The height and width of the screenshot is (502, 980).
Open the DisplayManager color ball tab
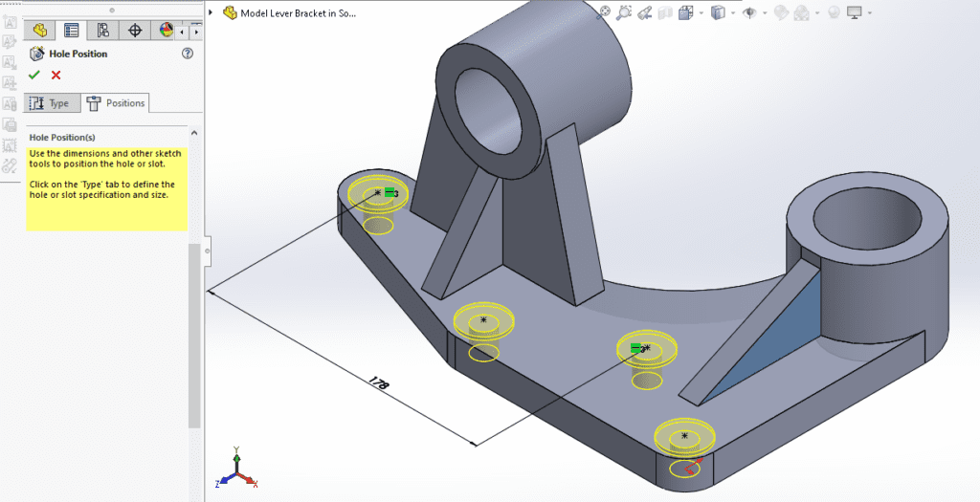pos(166,30)
